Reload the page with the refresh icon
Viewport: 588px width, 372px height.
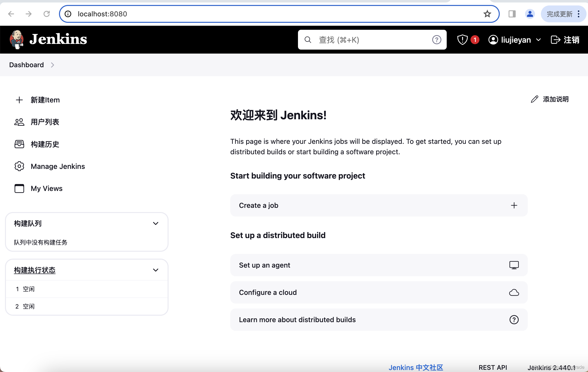(47, 14)
